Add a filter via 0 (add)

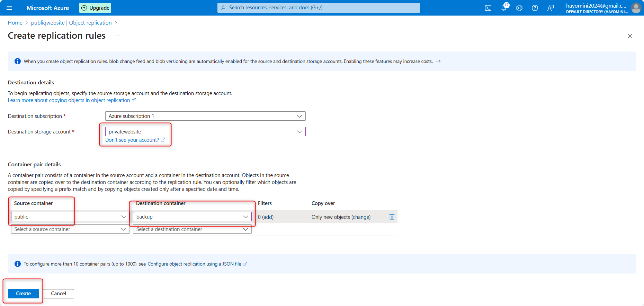(266, 217)
